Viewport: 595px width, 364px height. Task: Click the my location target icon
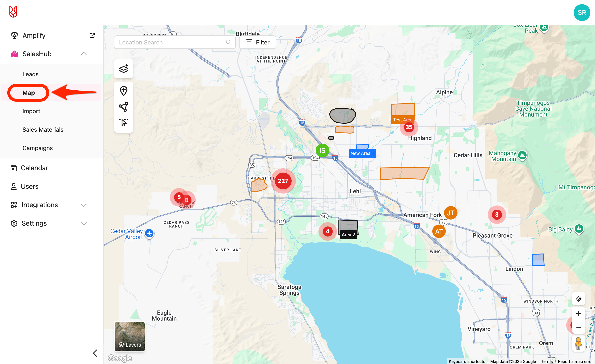coord(578,299)
